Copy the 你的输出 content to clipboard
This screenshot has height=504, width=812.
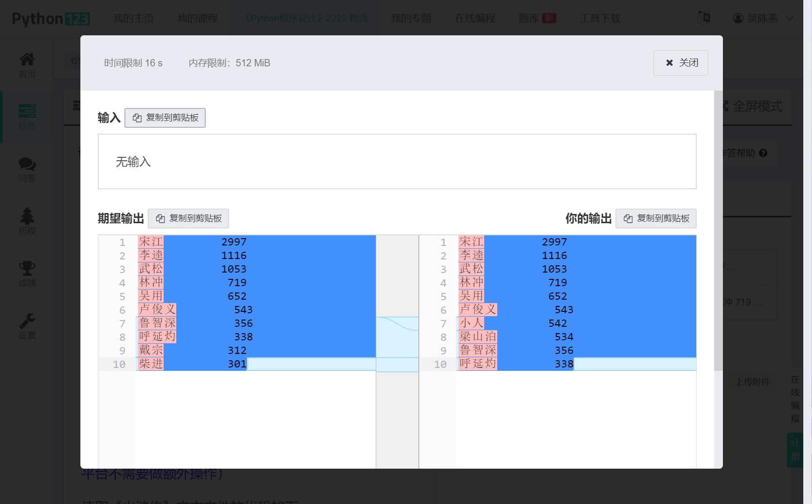(656, 218)
